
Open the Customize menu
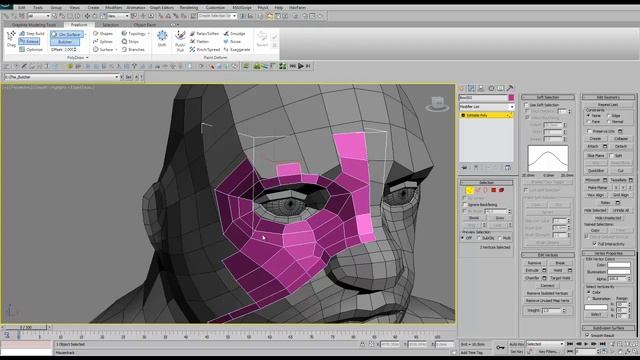(x=215, y=7)
